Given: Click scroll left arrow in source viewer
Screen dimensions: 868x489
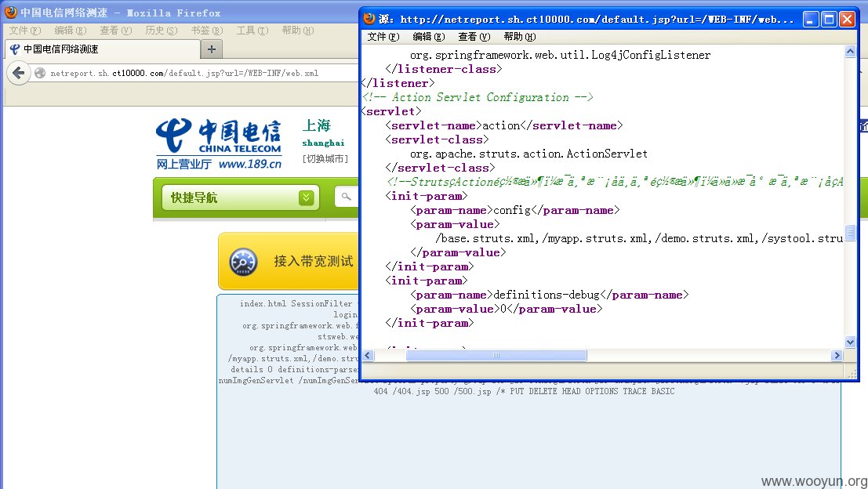Looking at the screenshot, I should click(x=368, y=356).
